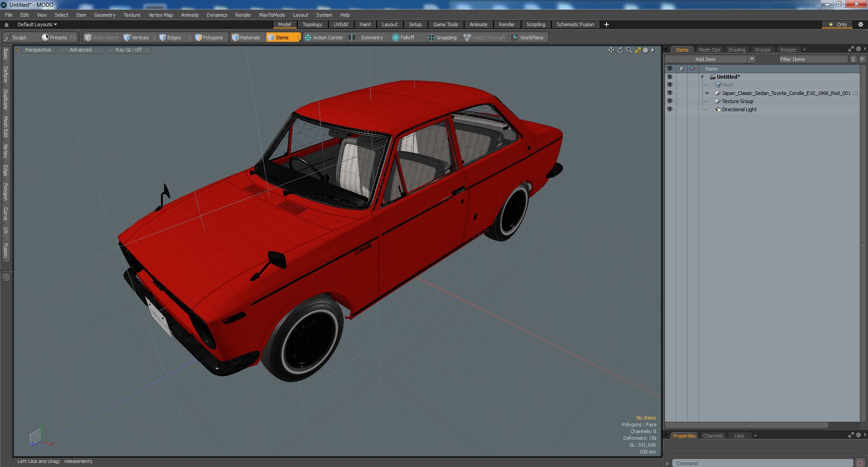Open the Vertex Map menu
This screenshot has width=868, height=467.
(161, 15)
